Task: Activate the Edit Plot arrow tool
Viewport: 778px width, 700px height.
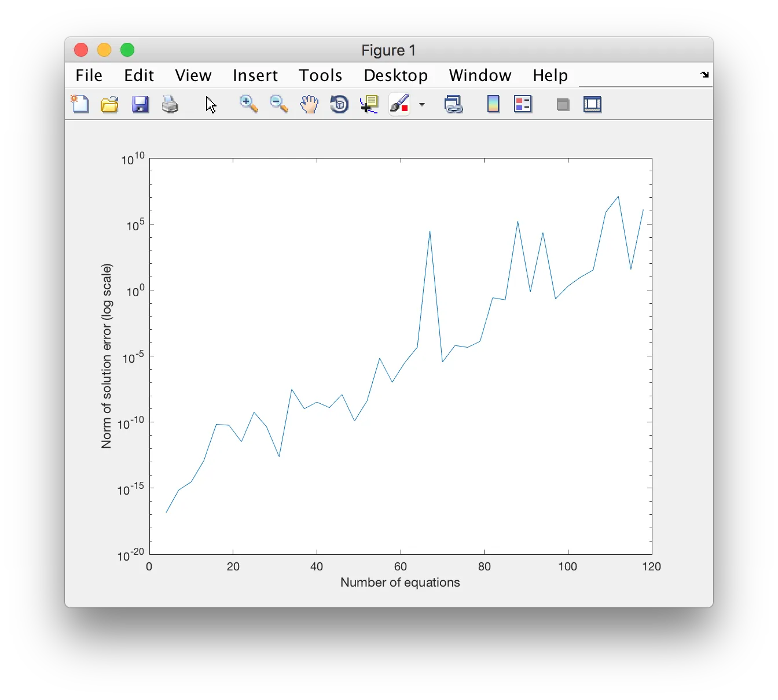Action: point(211,105)
